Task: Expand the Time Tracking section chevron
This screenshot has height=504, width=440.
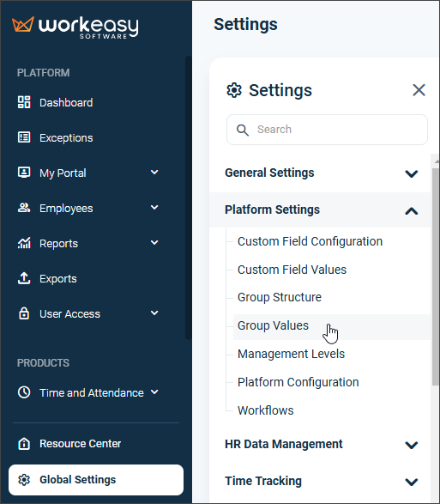Action: (412, 482)
